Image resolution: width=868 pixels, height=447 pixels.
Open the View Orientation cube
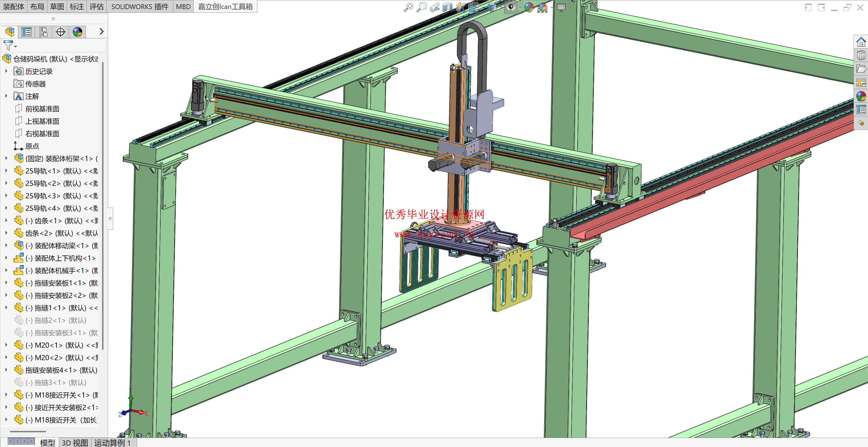pos(474,7)
